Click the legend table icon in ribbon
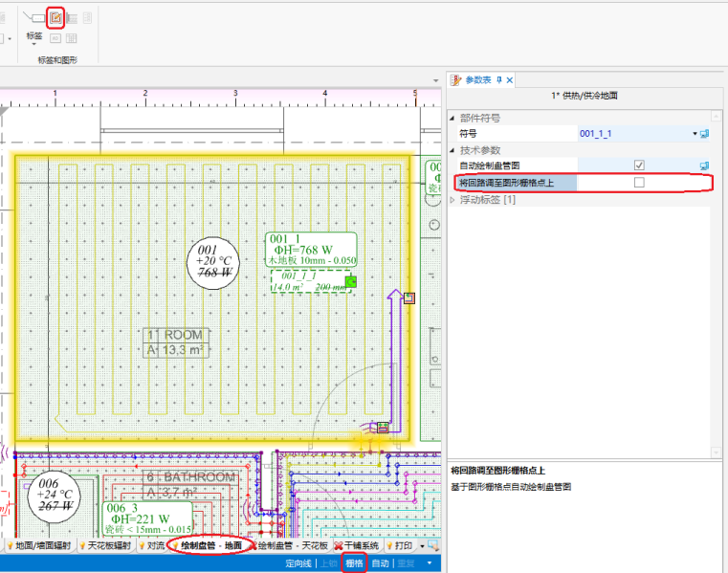Image resolution: width=728 pixels, height=573 pixels. tap(72, 18)
